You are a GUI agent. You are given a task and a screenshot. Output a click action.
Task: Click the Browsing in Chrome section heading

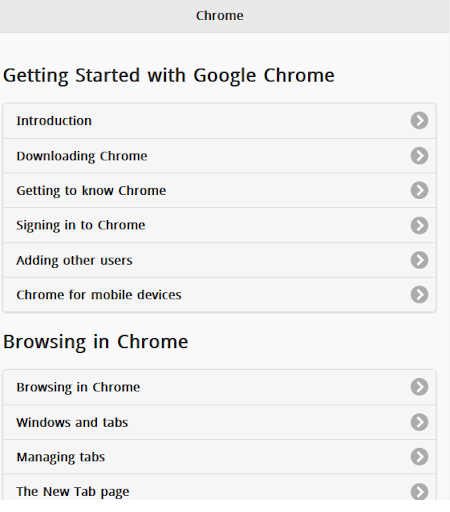coord(96,342)
